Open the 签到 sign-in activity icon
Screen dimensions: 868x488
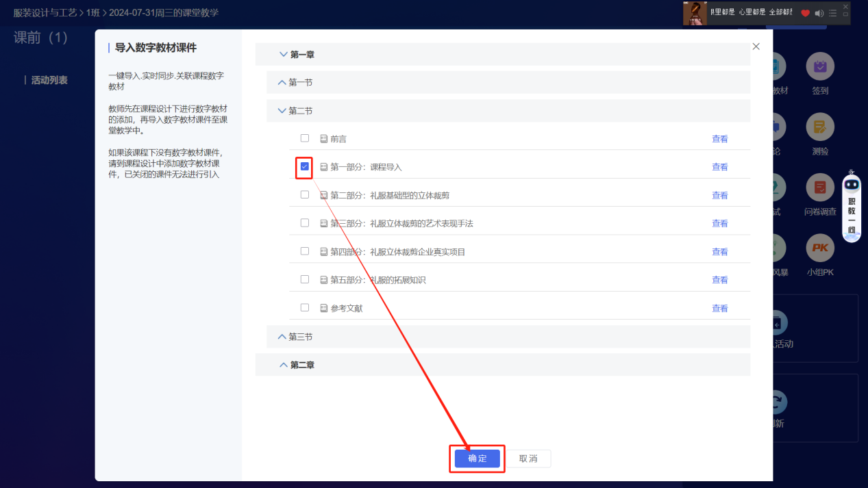(x=819, y=66)
